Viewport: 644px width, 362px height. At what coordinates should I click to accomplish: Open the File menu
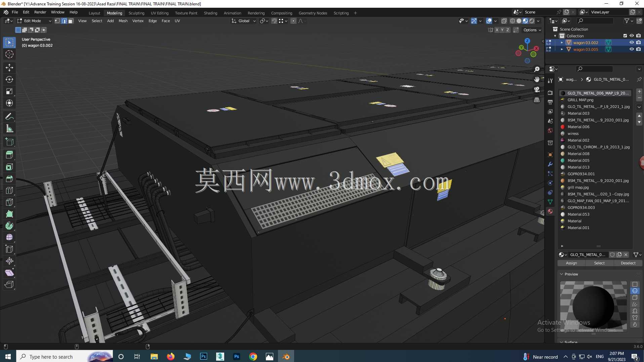pos(15,12)
